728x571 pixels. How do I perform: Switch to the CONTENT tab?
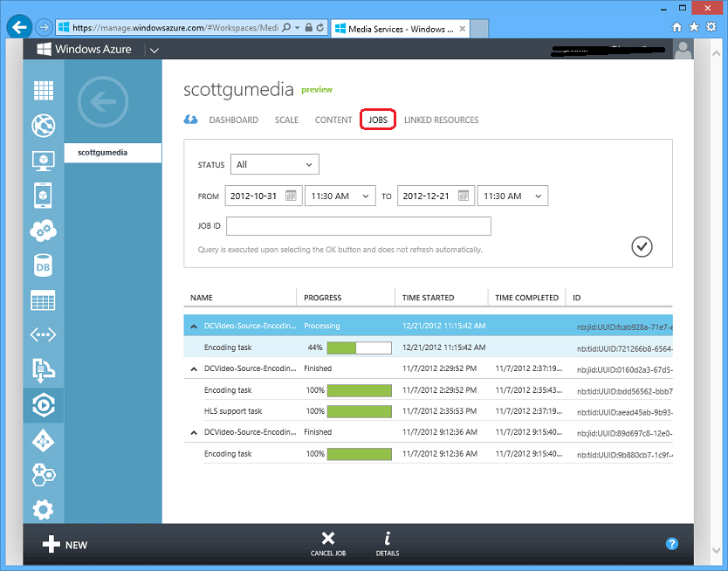point(333,120)
